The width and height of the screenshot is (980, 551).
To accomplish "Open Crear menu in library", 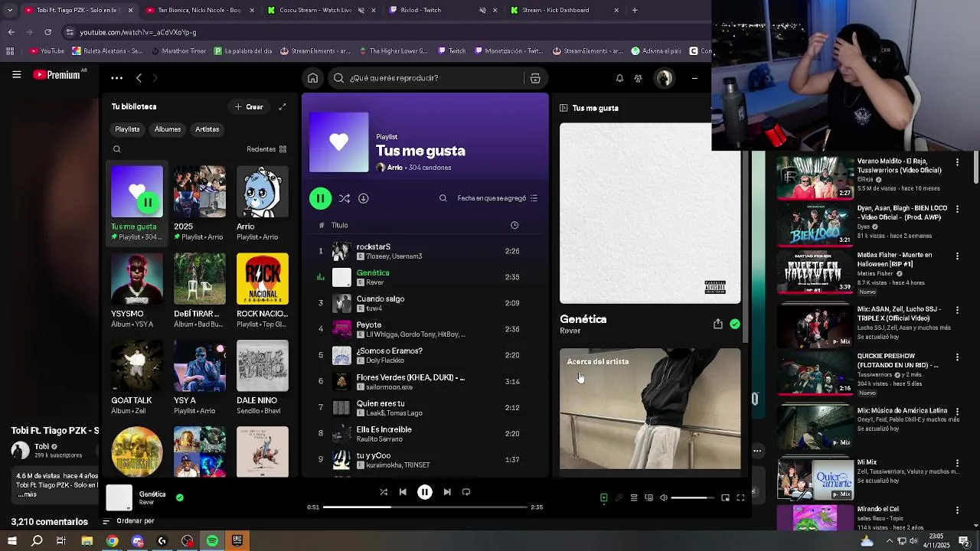I will (x=250, y=107).
